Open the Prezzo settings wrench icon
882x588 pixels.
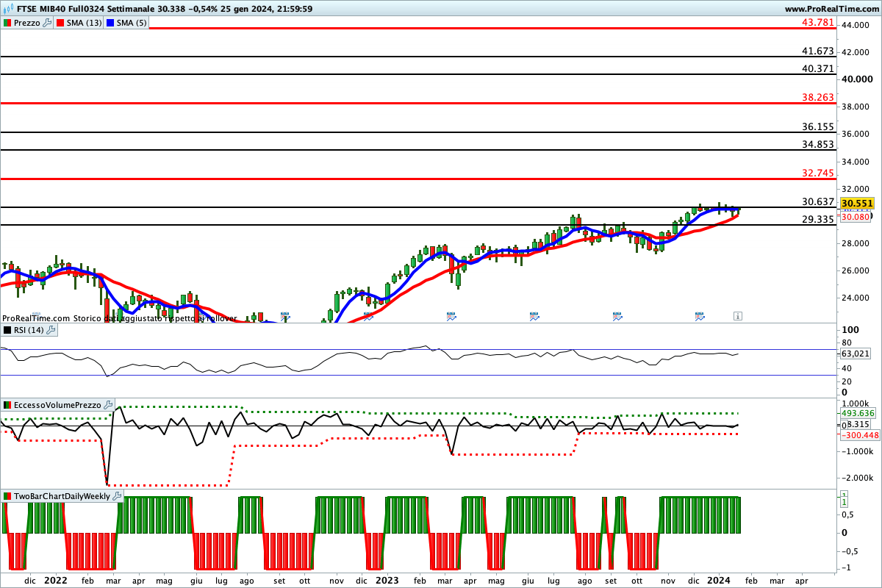coord(48,23)
